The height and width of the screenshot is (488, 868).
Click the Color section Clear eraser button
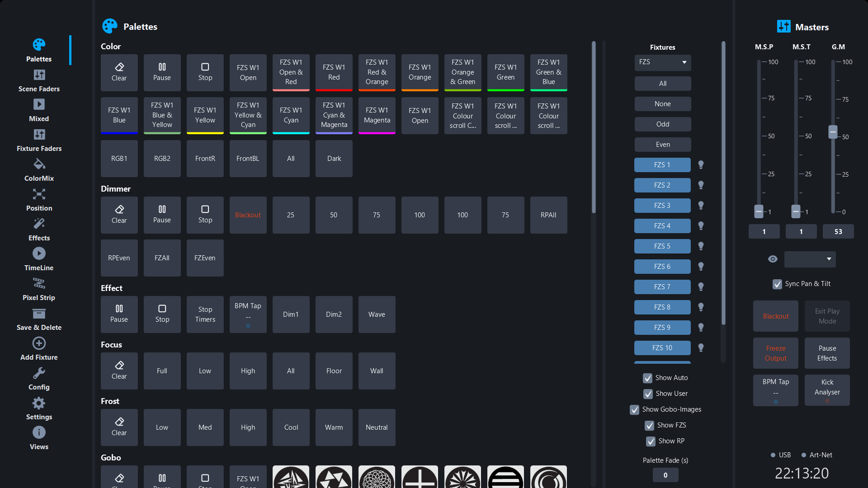click(x=119, y=73)
